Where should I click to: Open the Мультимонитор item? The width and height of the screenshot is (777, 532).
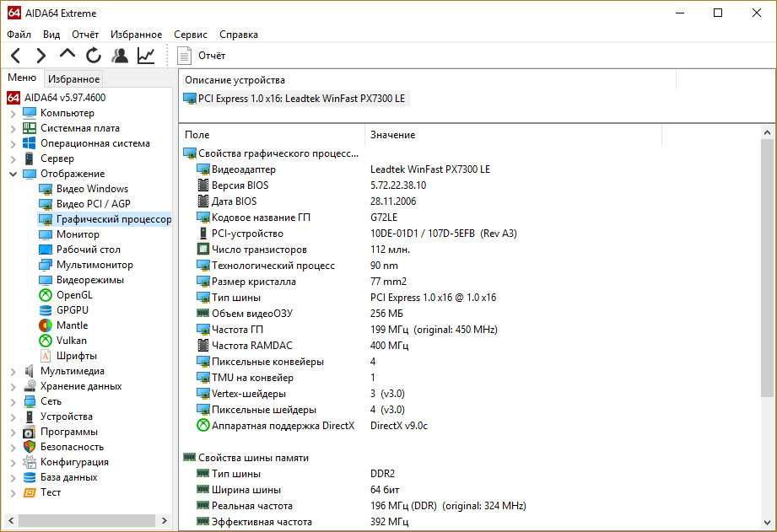[x=94, y=265]
